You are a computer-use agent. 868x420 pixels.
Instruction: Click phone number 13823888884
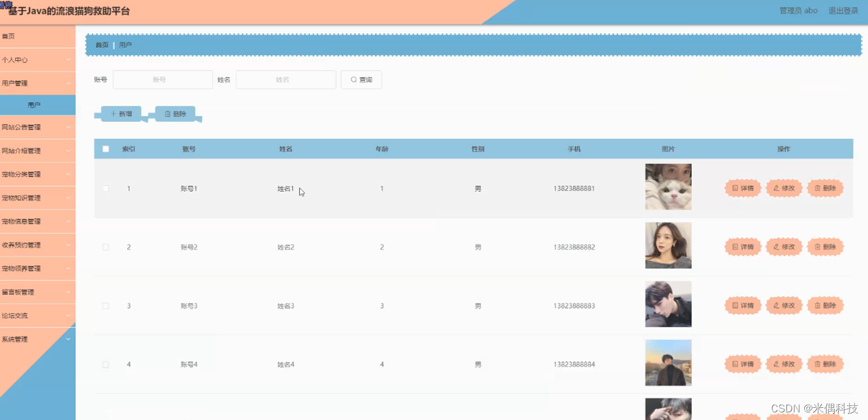click(x=574, y=365)
